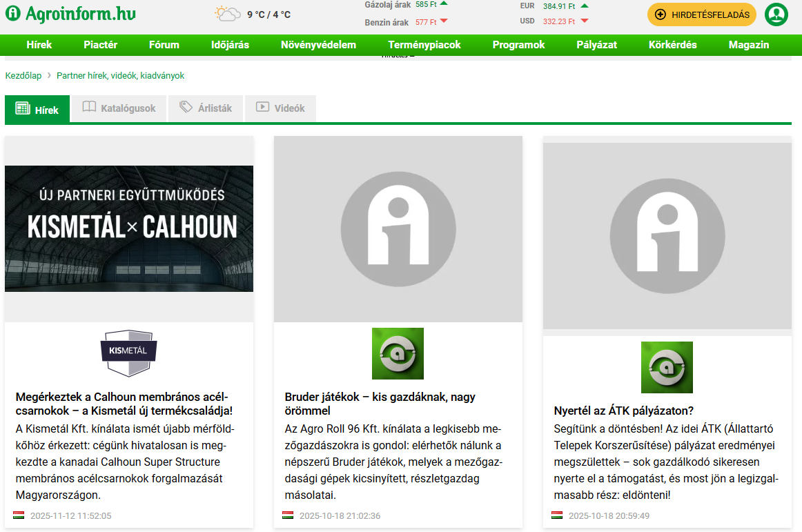Viewport: 802px width, 532px height.
Task: Open the user profile icon
Action: tap(776, 14)
